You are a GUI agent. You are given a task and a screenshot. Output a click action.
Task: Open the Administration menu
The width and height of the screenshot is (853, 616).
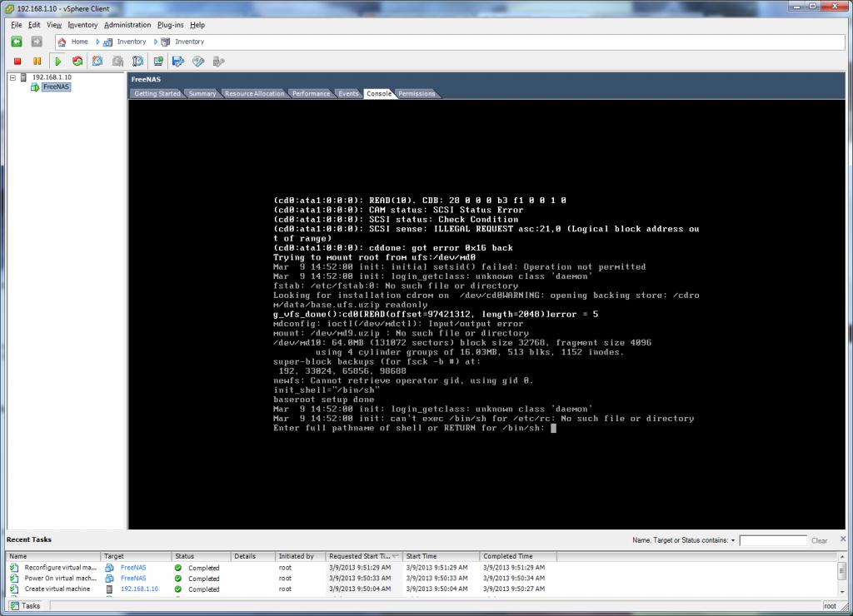coord(127,25)
